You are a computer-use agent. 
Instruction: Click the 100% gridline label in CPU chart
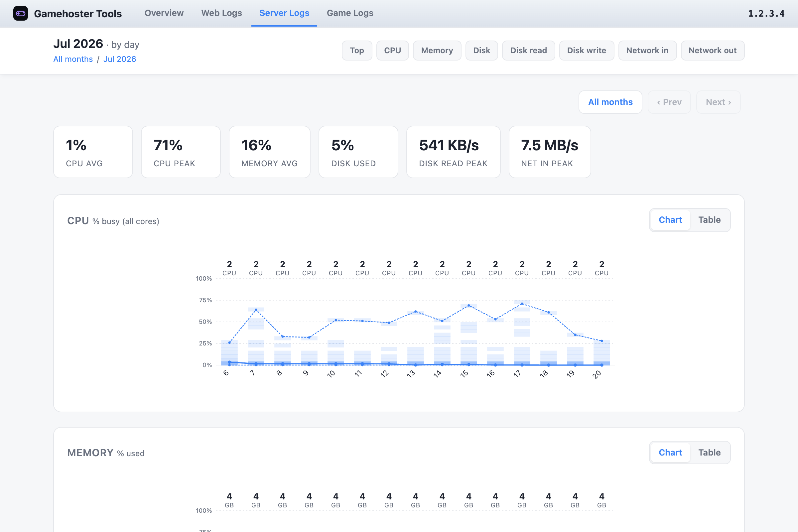coord(203,279)
